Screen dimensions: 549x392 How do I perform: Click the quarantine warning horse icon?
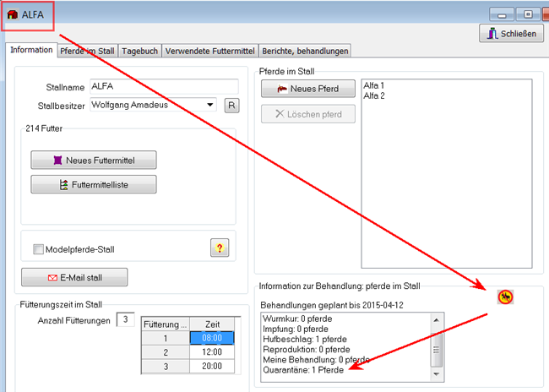[x=505, y=297]
